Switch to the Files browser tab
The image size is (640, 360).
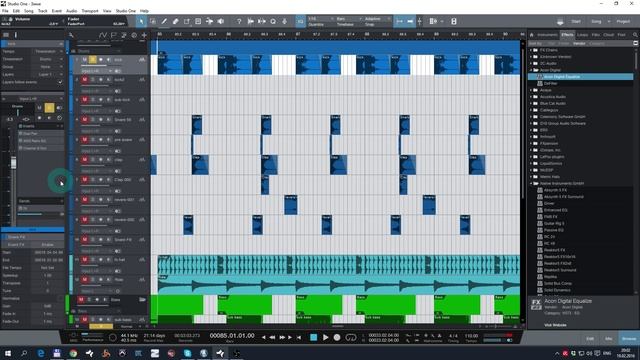[x=596, y=35]
